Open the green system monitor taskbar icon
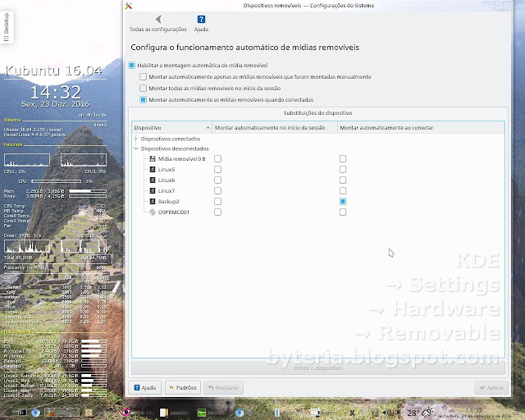 pos(201,413)
